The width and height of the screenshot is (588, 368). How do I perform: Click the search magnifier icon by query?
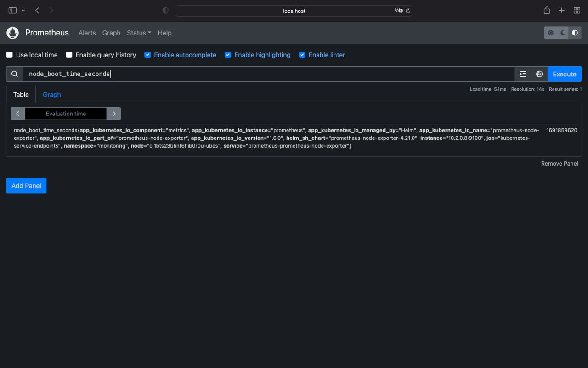coord(15,74)
